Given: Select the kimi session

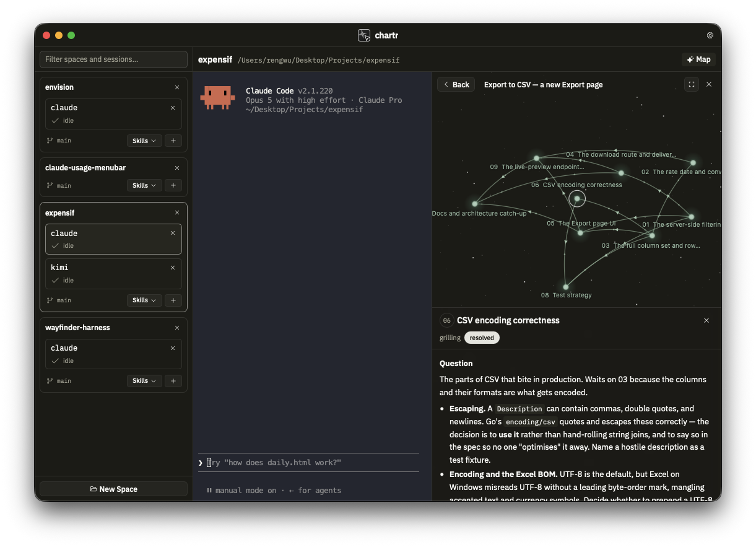Looking at the screenshot, I should 113,273.
